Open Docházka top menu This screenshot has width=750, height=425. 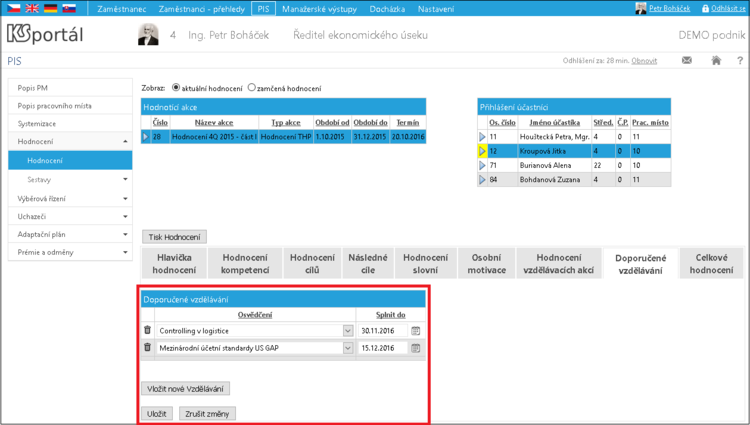click(387, 9)
